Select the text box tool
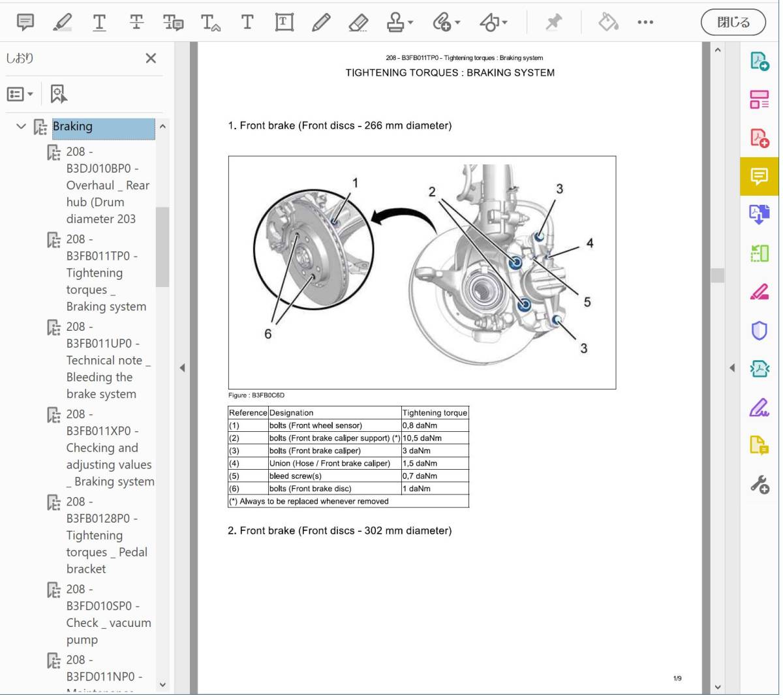 tap(284, 22)
